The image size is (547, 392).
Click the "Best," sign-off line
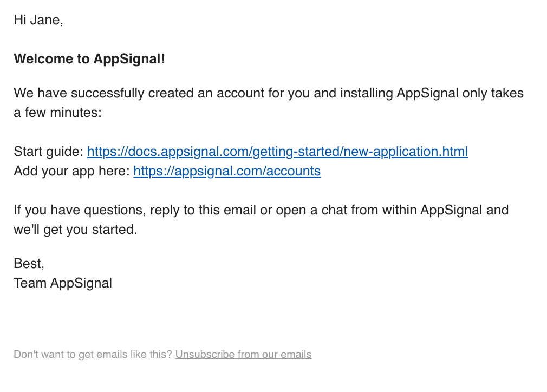point(29,263)
